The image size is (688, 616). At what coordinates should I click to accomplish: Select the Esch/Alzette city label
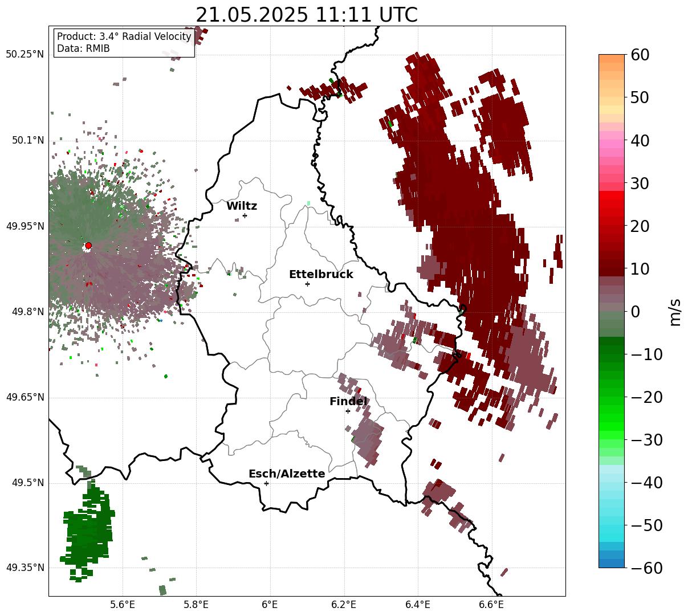287,474
